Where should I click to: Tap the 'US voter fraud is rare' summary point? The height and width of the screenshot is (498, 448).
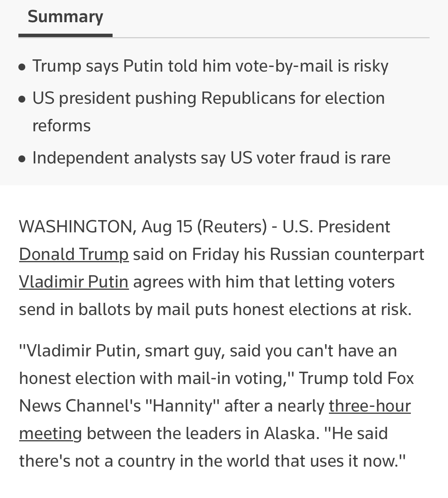211,158
